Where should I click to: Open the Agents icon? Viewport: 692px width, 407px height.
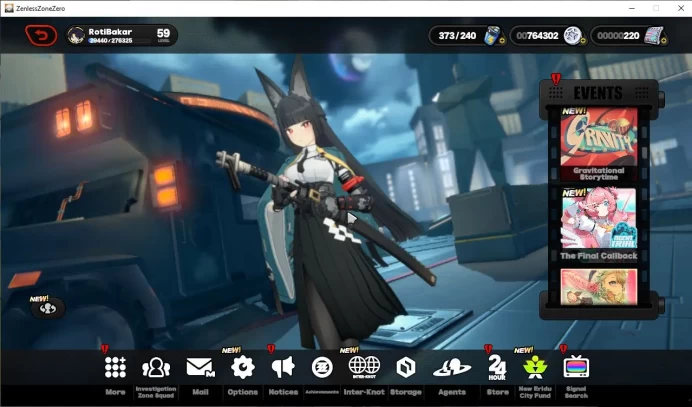452,367
